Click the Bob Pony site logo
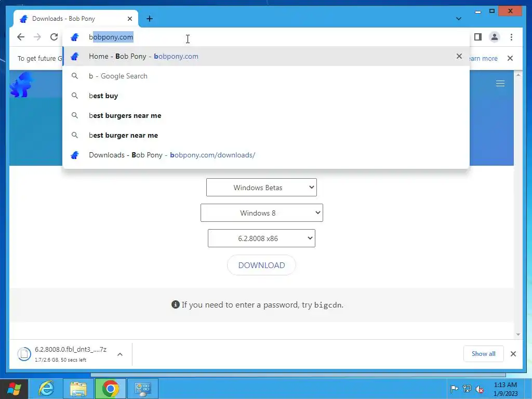The width and height of the screenshot is (532, 399). click(x=21, y=85)
